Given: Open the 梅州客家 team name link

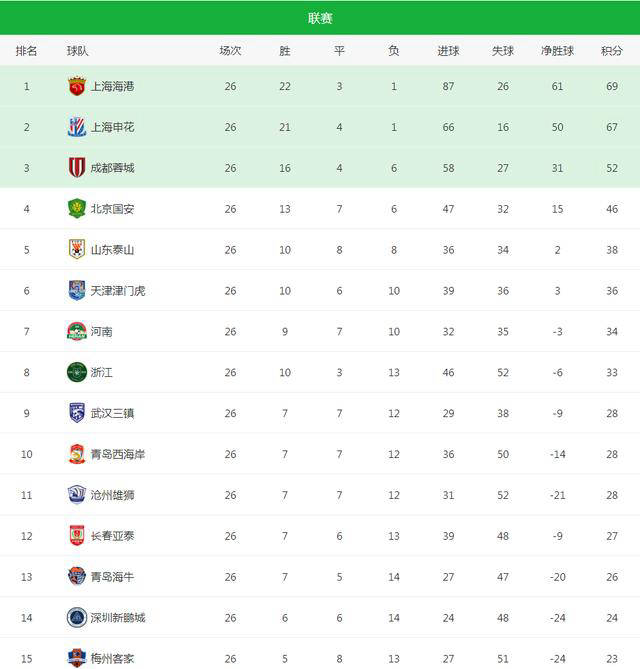Looking at the screenshot, I should pyautogui.click(x=112, y=658).
